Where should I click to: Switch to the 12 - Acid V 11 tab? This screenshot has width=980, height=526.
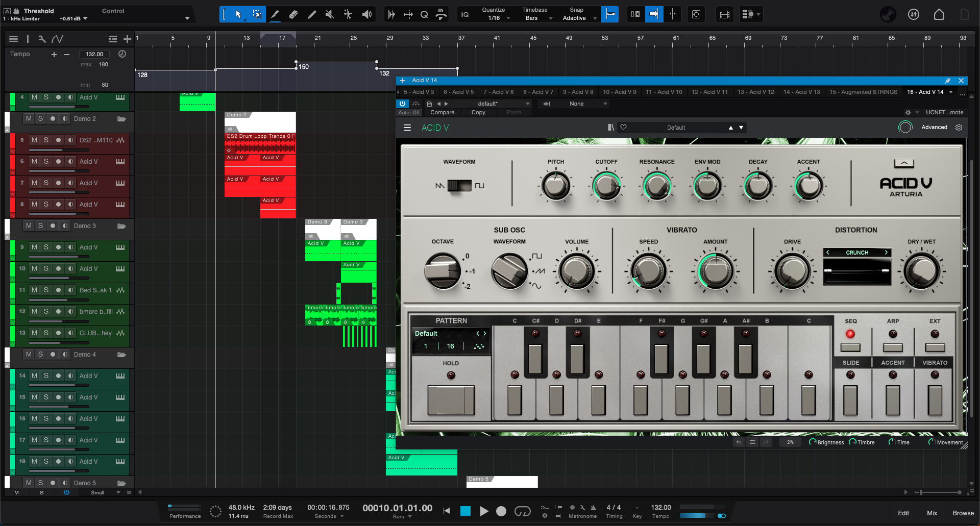pos(709,92)
